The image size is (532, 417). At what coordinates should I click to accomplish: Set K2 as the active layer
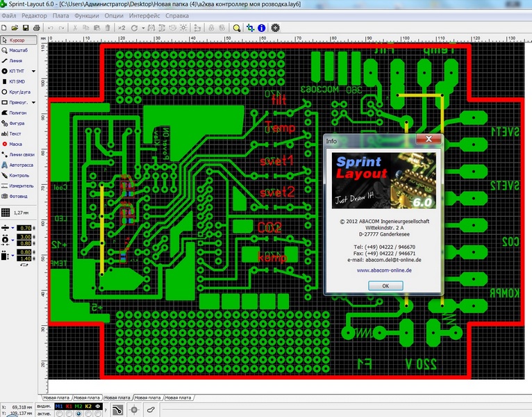(88, 414)
